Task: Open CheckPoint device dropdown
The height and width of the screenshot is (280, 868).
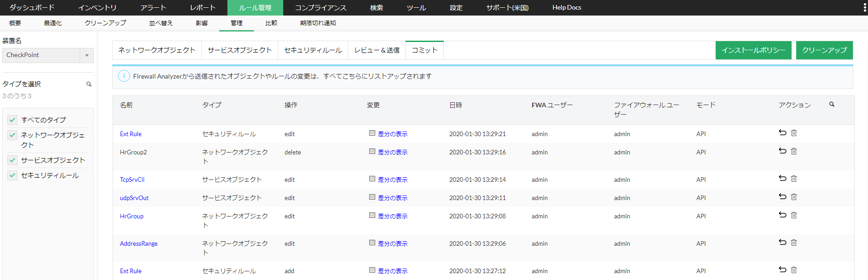Action: coord(86,55)
